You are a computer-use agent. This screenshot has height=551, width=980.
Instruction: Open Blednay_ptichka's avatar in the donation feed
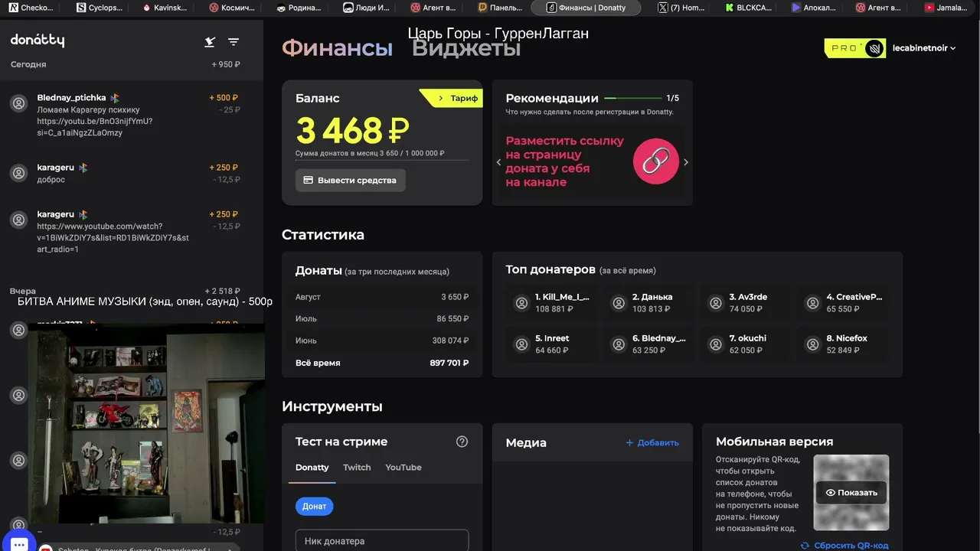(19, 104)
